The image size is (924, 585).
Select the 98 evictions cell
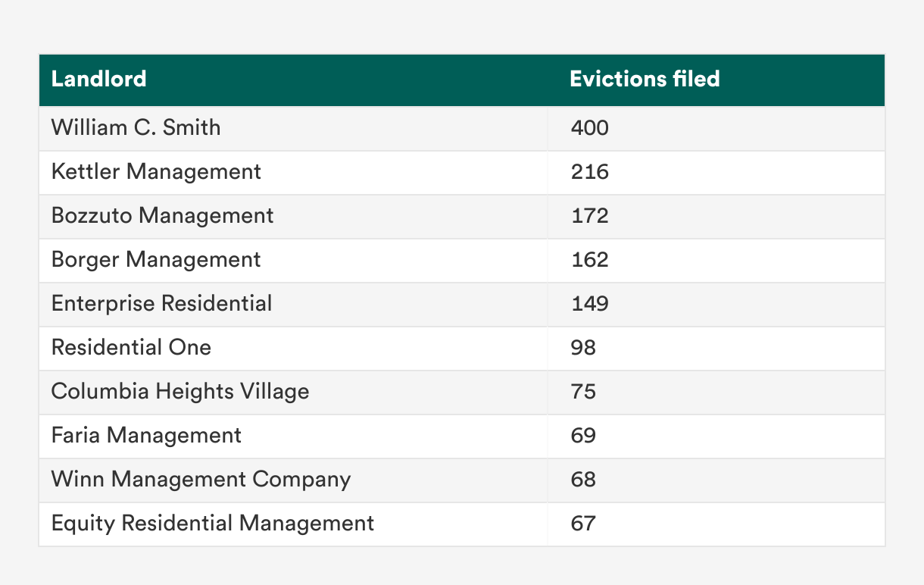point(583,347)
